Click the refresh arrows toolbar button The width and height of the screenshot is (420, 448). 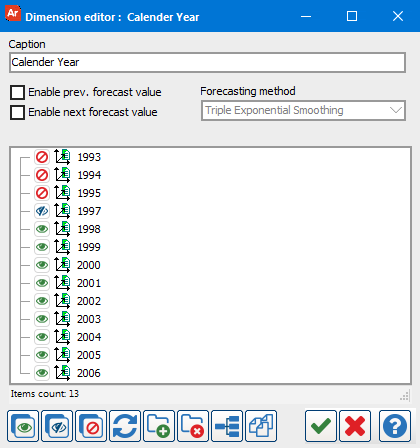[125, 426]
